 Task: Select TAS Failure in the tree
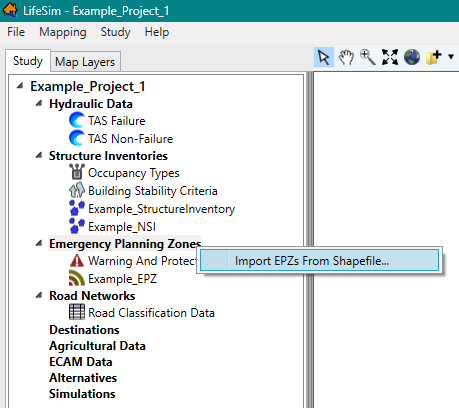click(x=117, y=121)
